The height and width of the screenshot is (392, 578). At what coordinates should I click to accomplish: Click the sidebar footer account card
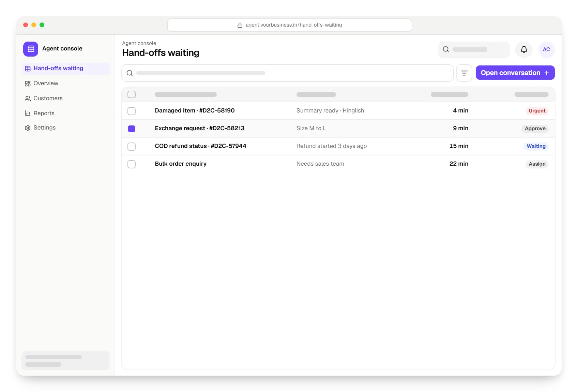pyautogui.click(x=65, y=361)
